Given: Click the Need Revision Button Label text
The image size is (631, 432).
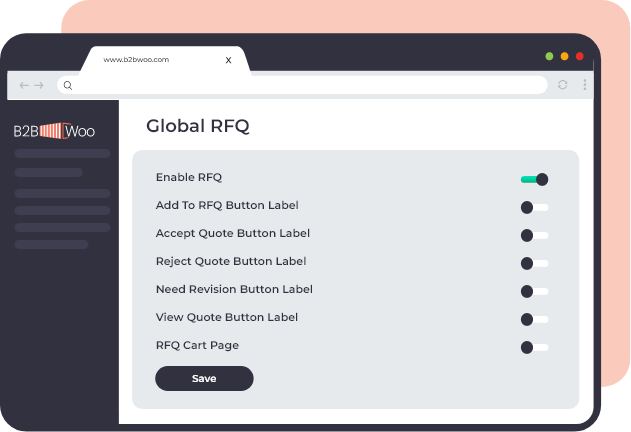Looking at the screenshot, I should pos(234,289).
